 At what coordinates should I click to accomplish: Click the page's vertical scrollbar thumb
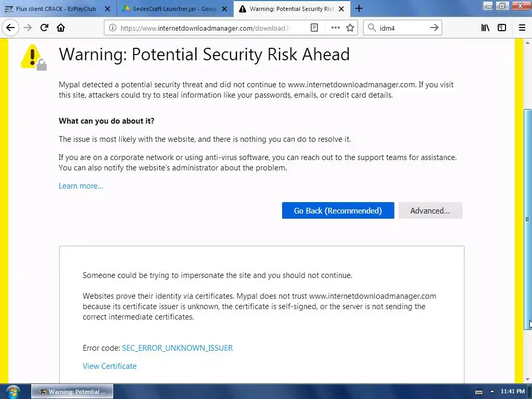pos(528,218)
